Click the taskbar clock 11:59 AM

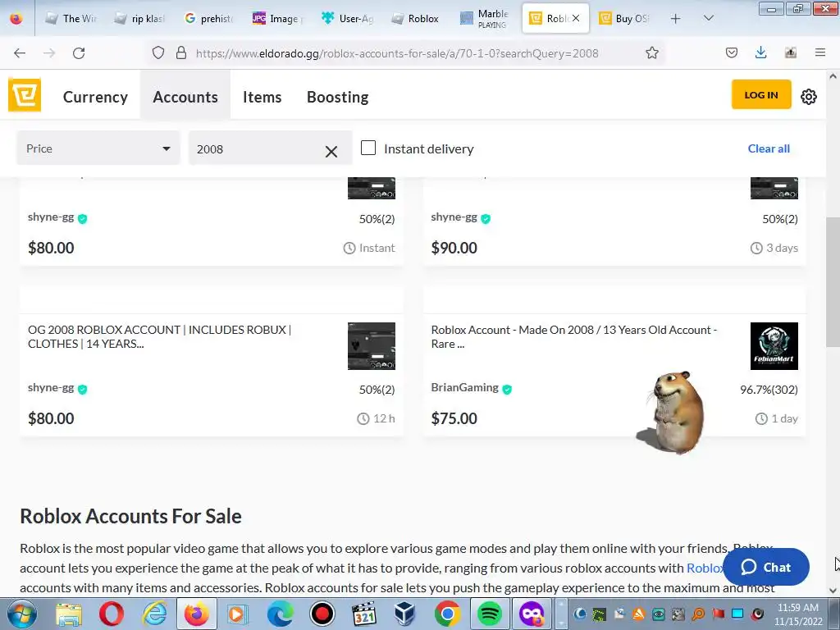pos(798,608)
